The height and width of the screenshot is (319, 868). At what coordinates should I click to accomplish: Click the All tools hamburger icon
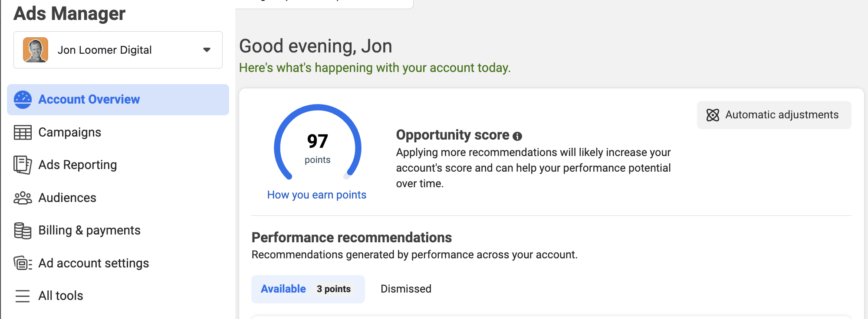(x=23, y=296)
